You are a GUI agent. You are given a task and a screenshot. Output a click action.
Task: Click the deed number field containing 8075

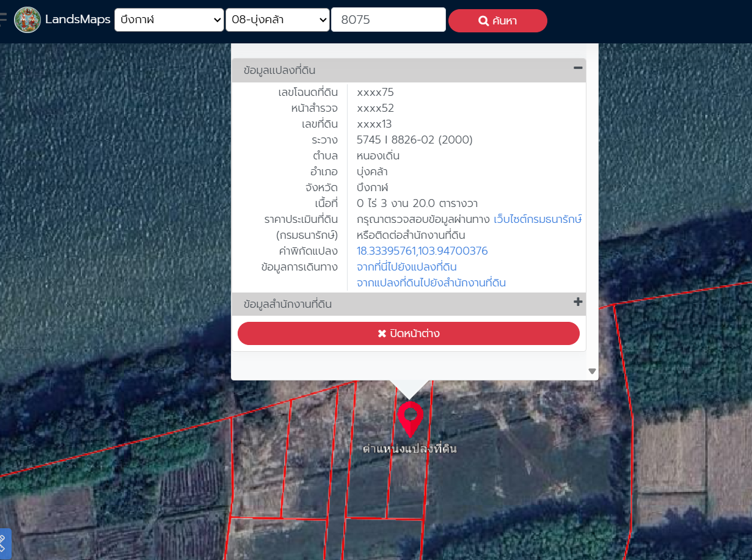388,20
